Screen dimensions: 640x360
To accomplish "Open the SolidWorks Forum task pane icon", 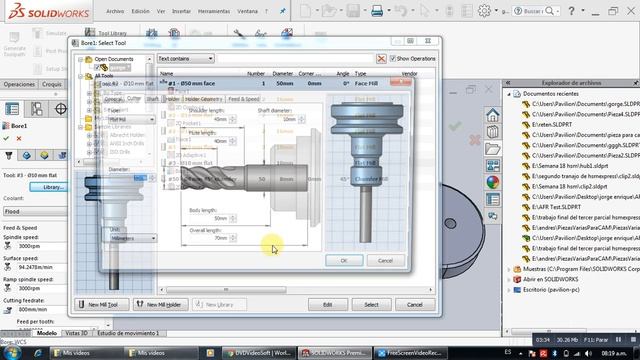I will [493, 216].
